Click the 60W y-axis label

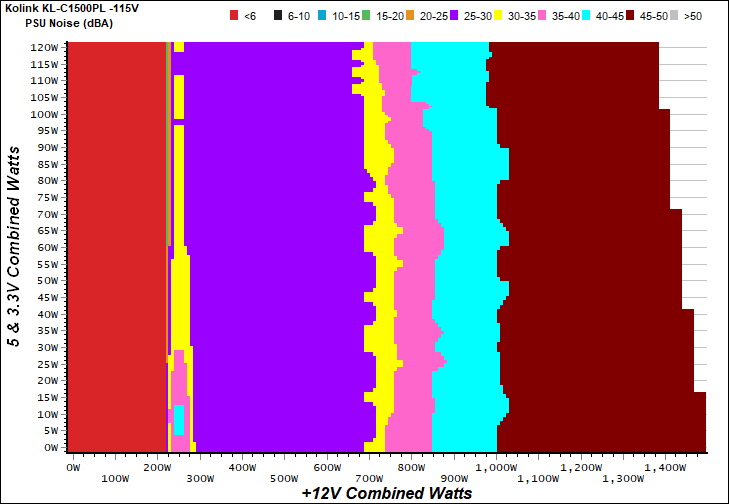point(47,247)
